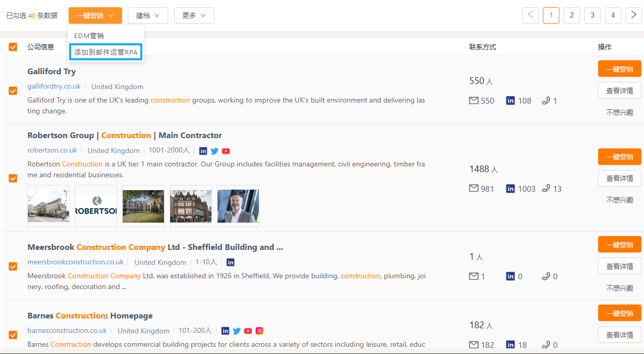The image size is (644, 354).
Task: Click 一键营销 button for Barnes Construction
Action: click(620, 313)
